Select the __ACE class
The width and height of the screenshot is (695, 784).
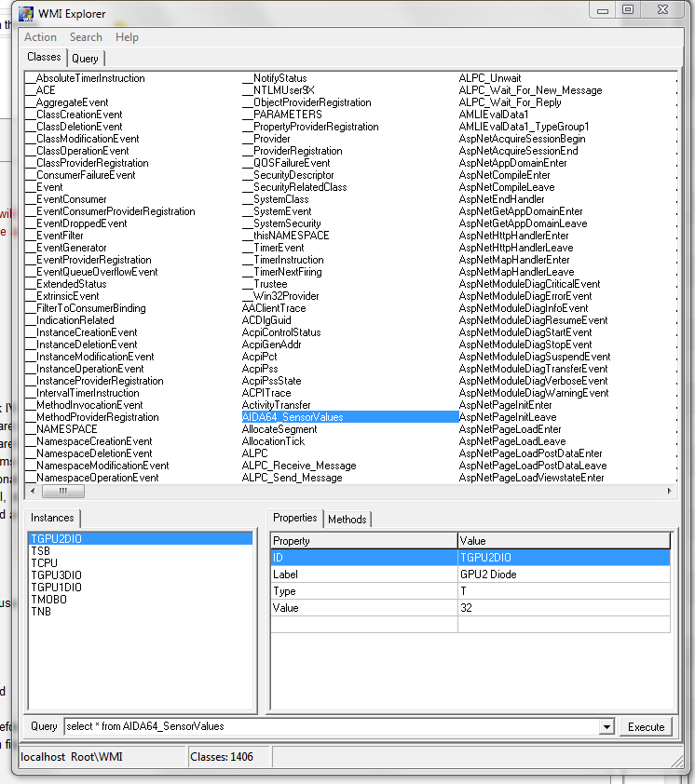tap(40, 90)
